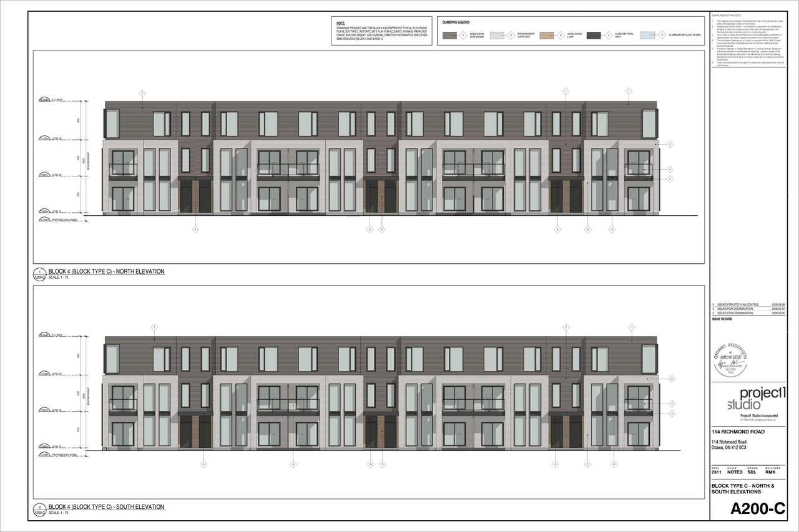Click 'SCALE: 1 : 75' under the South Elevation title

click(x=59, y=513)
